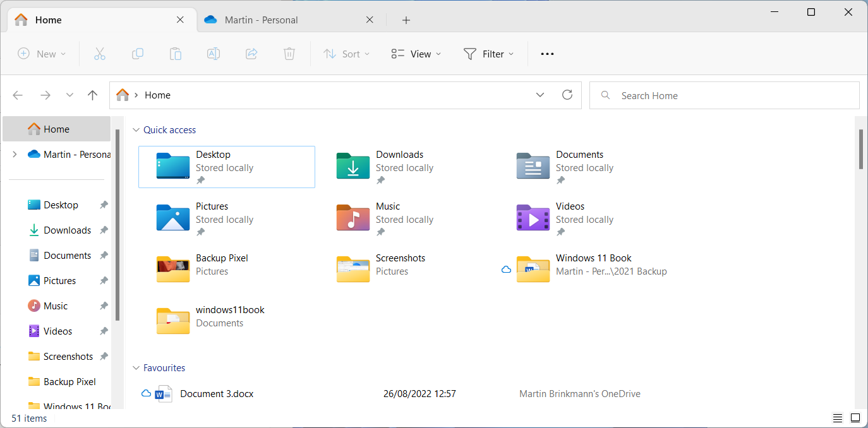Rename the selected item with the toolbar icon
The image size is (868, 428).
pyautogui.click(x=214, y=54)
